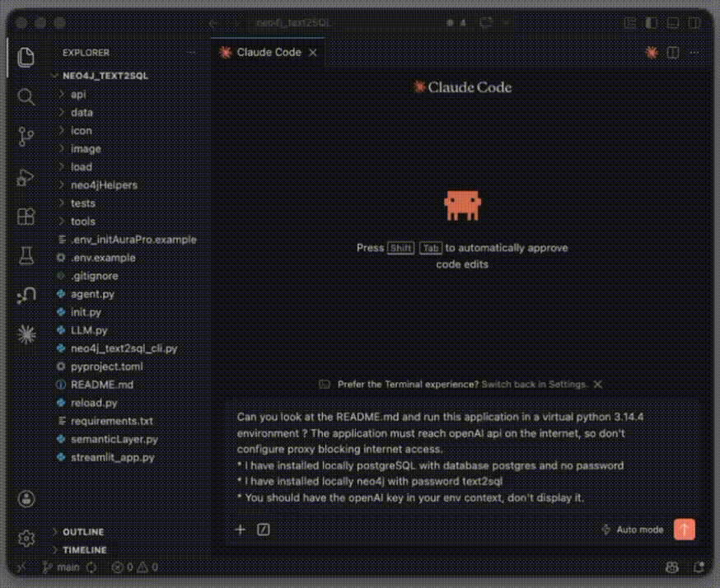Screen dimensions: 720x588
Task: Open LLM.py file
Action: (x=89, y=330)
